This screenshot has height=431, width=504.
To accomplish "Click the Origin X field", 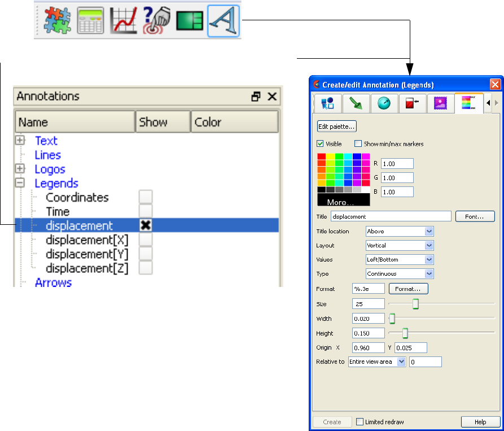I will pos(369,348).
